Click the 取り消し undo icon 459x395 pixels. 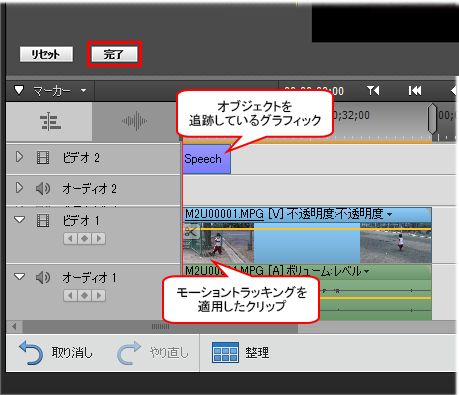(x=31, y=353)
